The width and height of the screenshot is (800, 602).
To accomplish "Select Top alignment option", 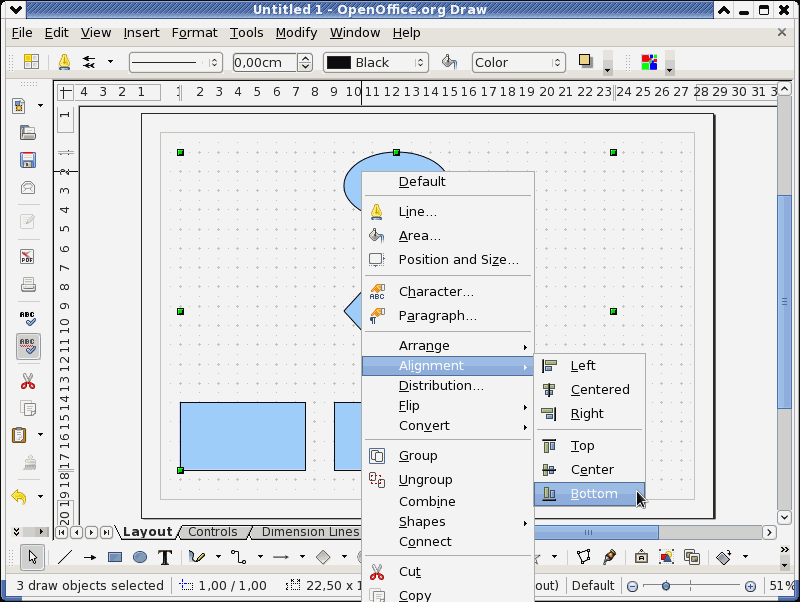I will (589, 446).
